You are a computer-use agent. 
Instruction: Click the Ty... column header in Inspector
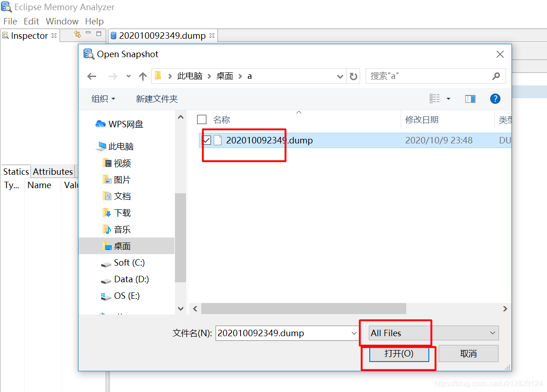(12, 185)
